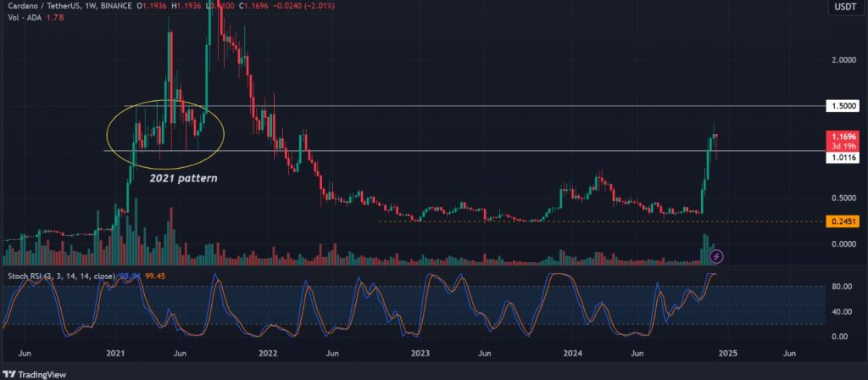Click the orange dotted 0.2451 support line
The width and height of the screenshot is (868, 380).
(593, 221)
